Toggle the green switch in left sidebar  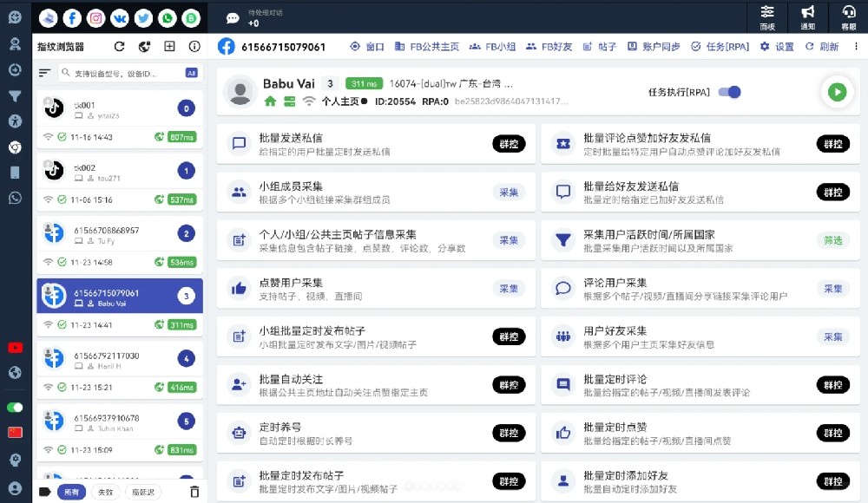tap(15, 408)
